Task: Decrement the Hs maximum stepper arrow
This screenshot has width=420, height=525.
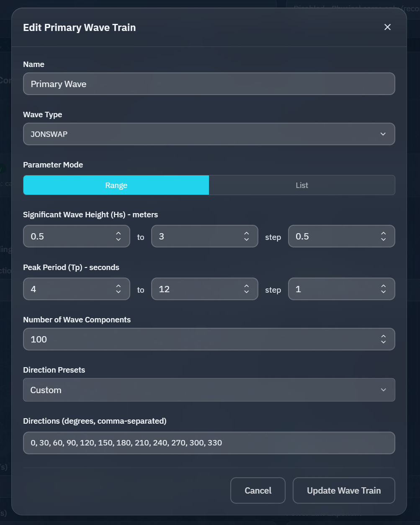Action: [246, 239]
